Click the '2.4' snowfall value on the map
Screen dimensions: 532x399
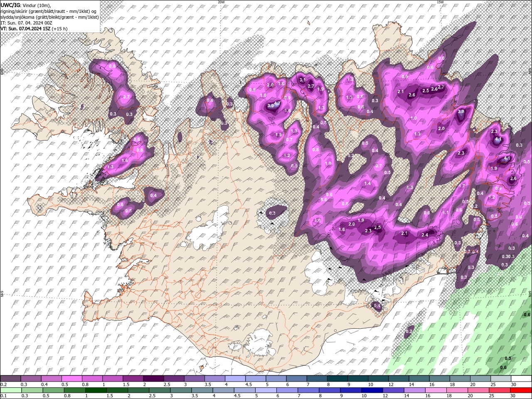click(x=425, y=235)
